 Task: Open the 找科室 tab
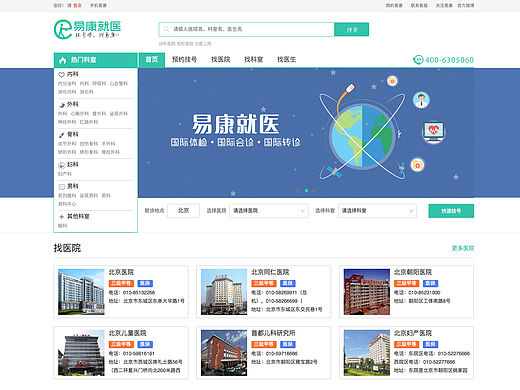tap(254, 60)
